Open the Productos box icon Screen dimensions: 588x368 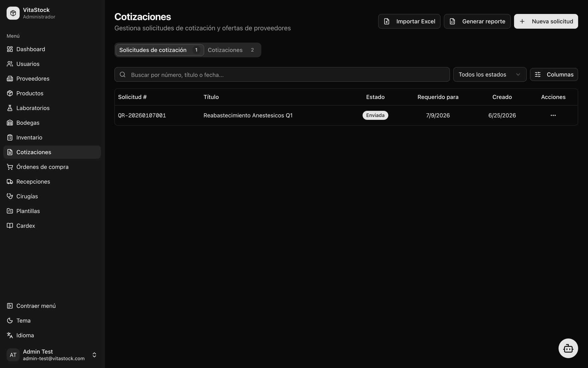(10, 93)
